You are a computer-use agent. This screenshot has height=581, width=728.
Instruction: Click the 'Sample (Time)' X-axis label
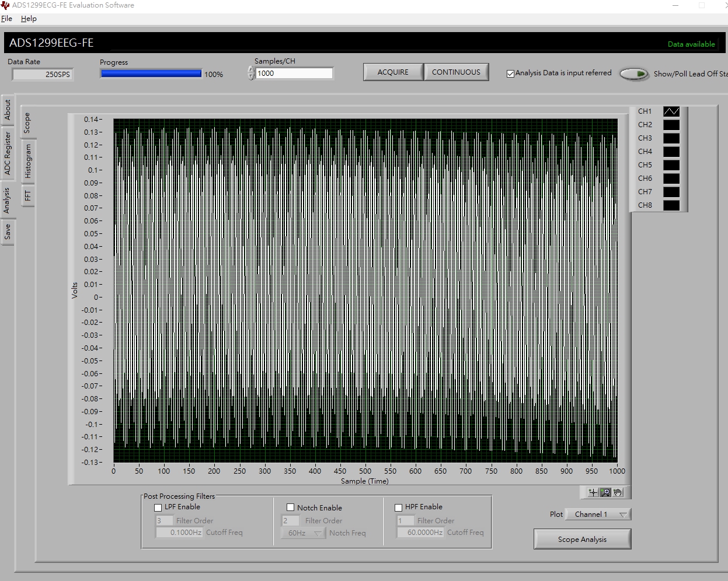click(x=365, y=481)
